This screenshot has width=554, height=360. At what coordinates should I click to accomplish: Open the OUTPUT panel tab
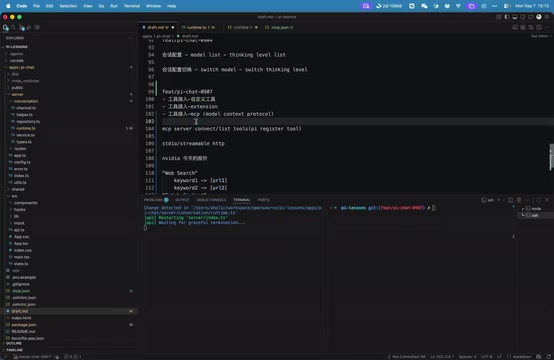point(182,200)
